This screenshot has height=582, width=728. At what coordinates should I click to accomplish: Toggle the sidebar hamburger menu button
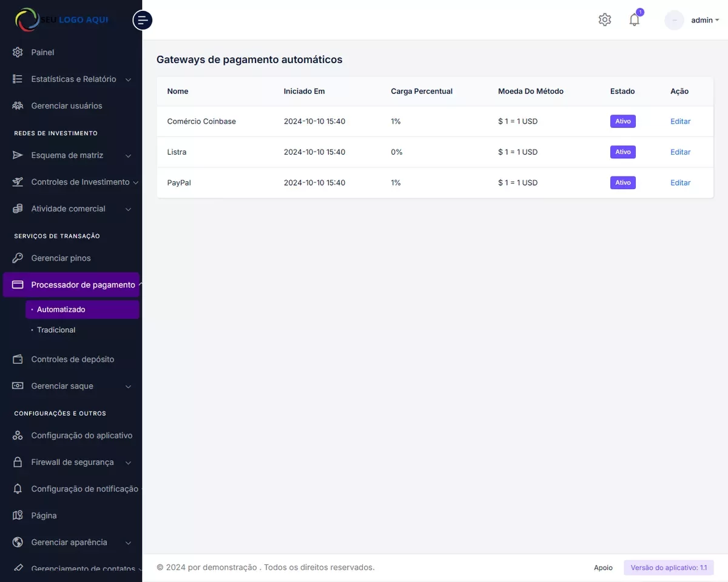click(x=143, y=20)
